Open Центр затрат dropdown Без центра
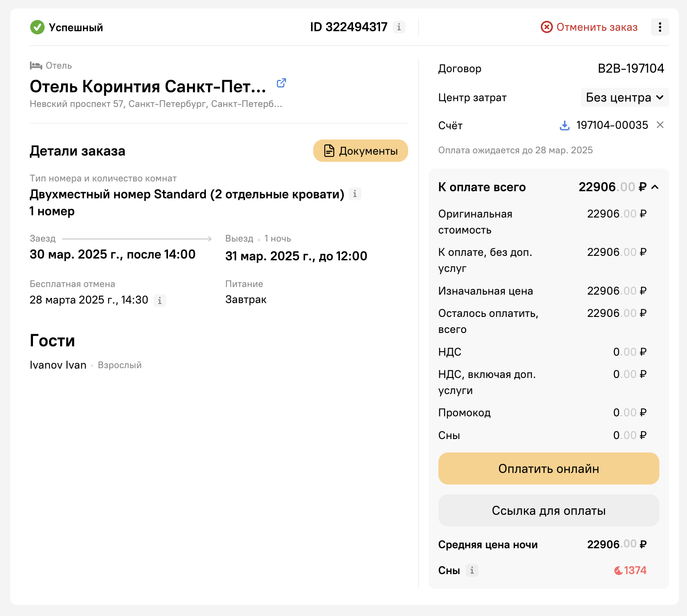687x616 pixels. pyautogui.click(x=625, y=98)
